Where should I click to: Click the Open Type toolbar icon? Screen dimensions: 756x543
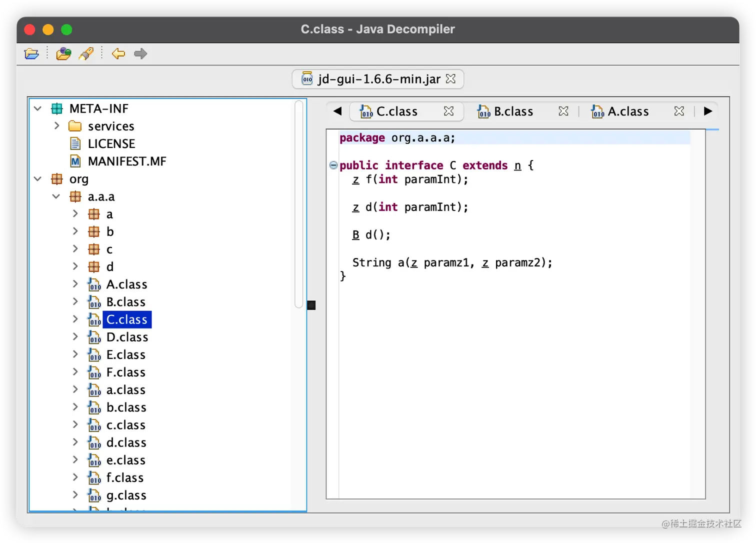63,53
